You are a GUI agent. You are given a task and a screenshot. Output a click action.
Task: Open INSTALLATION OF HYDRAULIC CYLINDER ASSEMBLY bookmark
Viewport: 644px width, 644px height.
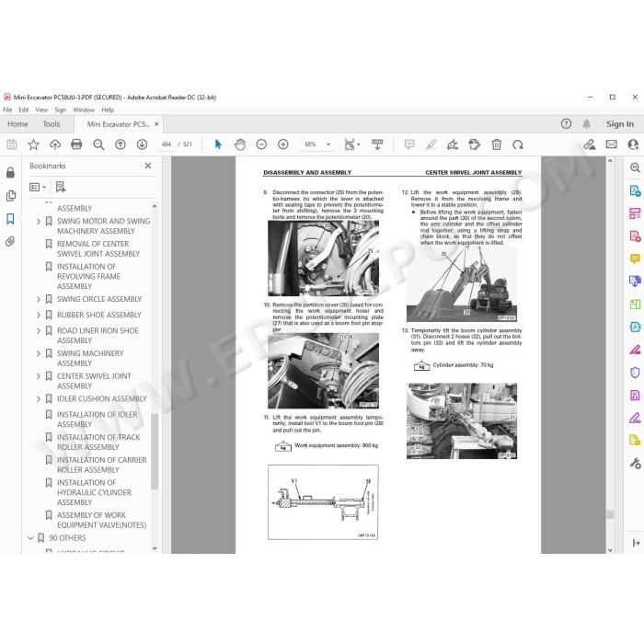pos(94,492)
